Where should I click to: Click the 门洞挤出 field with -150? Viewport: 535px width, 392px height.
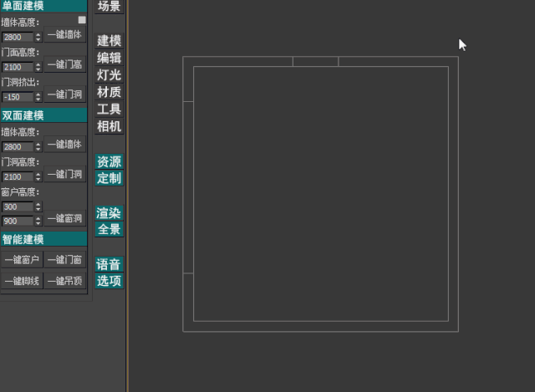(18, 97)
